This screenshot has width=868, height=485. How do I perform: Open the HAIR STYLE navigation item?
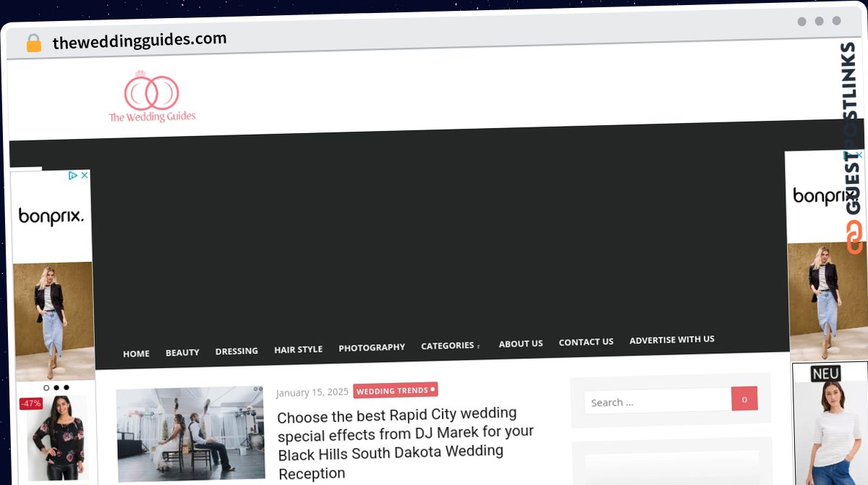point(298,349)
